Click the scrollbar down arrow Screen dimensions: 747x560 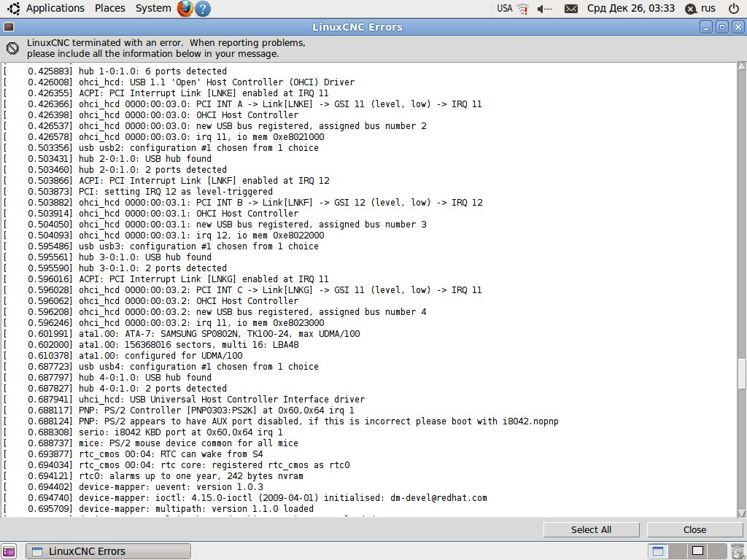click(742, 513)
